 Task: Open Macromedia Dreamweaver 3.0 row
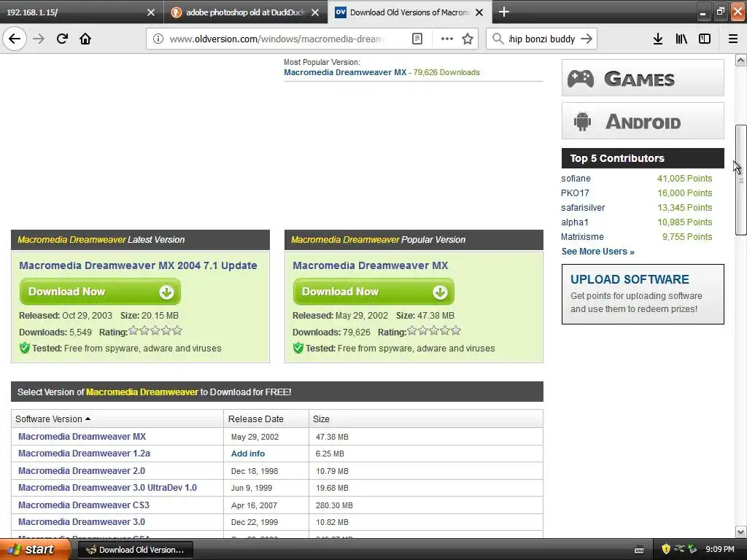(x=82, y=522)
